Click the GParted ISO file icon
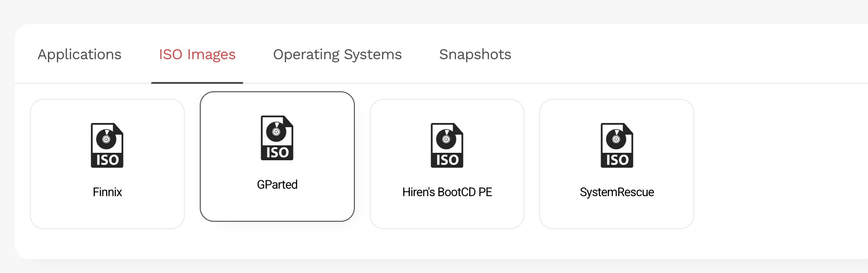 [277, 138]
